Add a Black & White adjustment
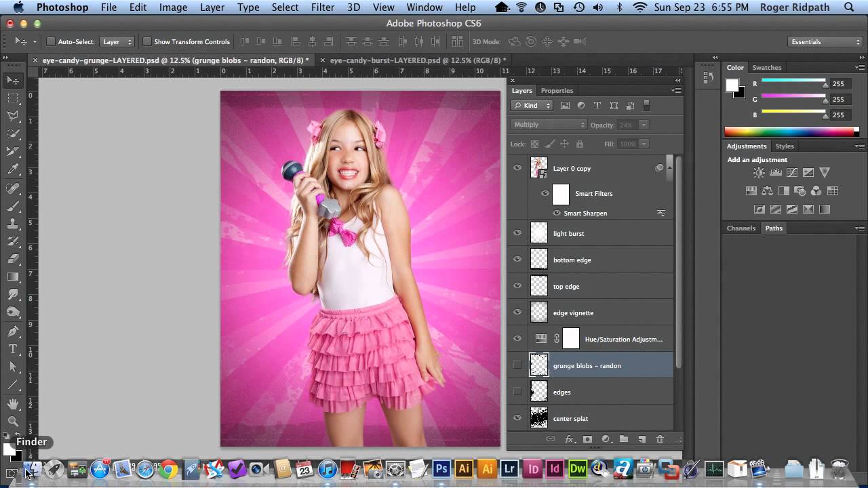Image resolution: width=868 pixels, height=488 pixels. tap(783, 191)
